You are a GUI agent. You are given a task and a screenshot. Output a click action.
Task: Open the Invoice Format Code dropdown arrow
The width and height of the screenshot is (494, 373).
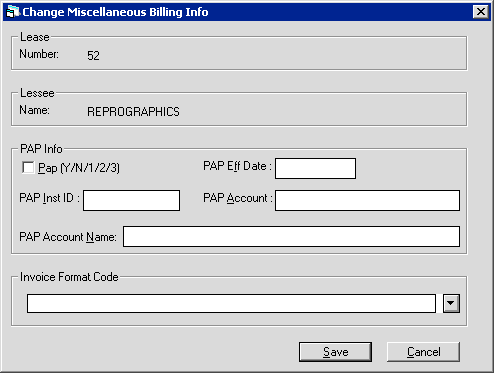click(x=451, y=303)
